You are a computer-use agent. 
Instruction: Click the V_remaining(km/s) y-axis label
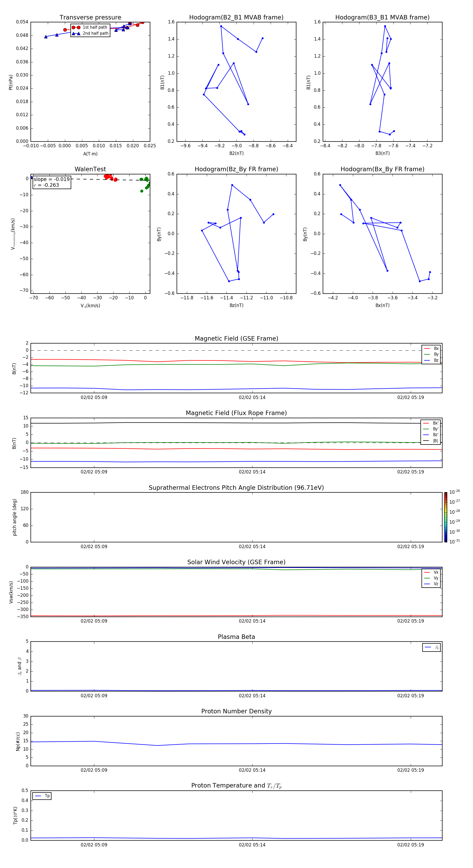coord(13,234)
